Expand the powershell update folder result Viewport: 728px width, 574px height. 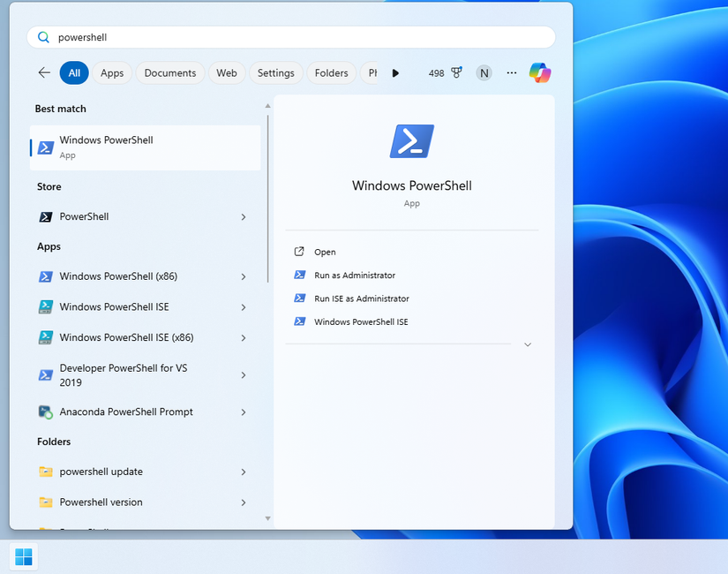(x=244, y=472)
